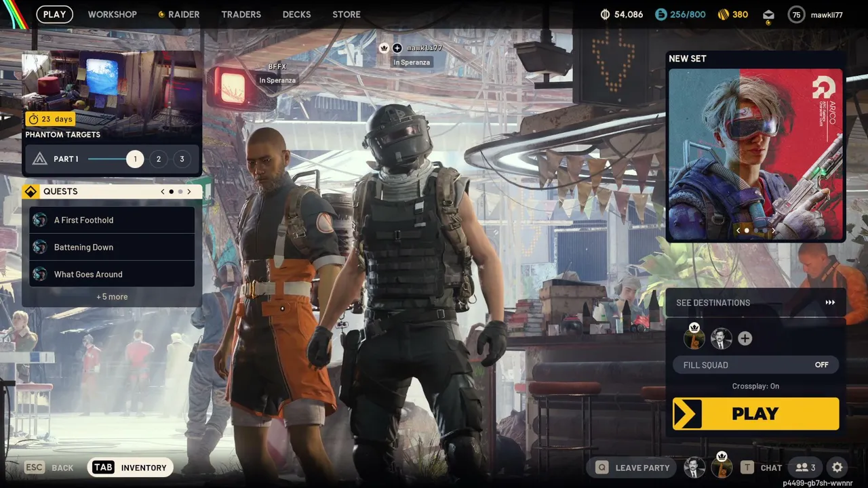
Task: Open the CHAT panel
Action: tap(771, 468)
